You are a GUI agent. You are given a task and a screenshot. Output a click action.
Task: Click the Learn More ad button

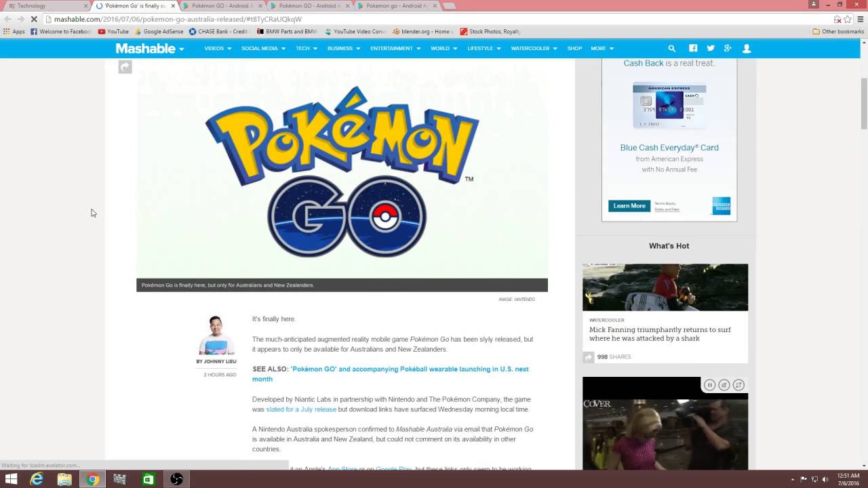pos(629,206)
